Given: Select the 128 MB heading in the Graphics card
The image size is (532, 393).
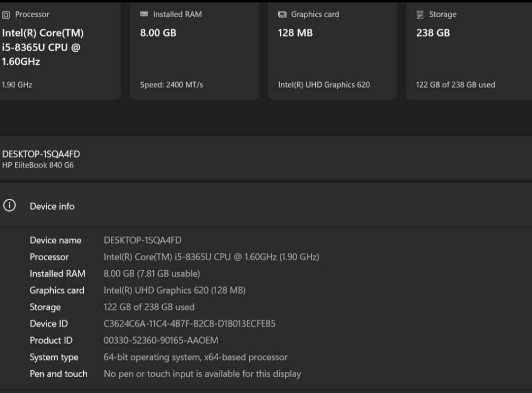Looking at the screenshot, I should (295, 33).
